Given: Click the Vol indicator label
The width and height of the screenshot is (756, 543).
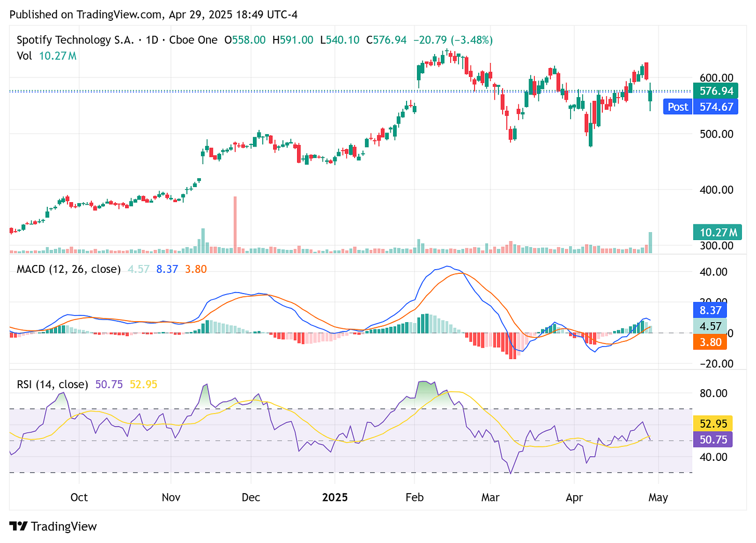Looking at the screenshot, I should pyautogui.click(x=24, y=56).
